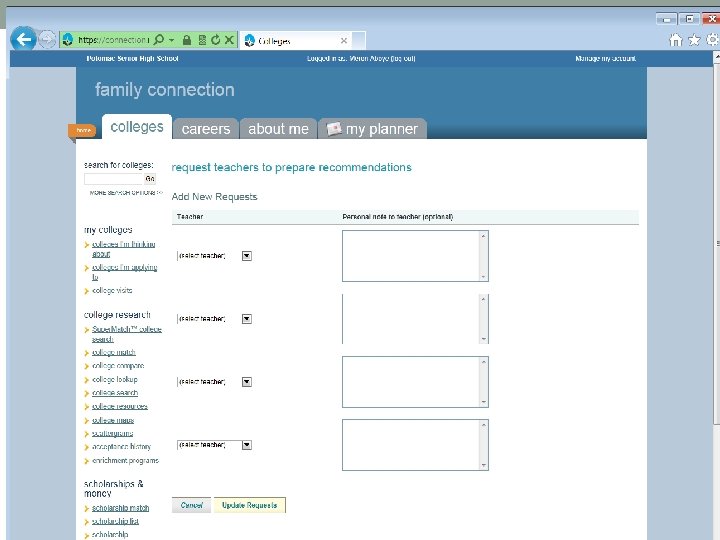Screen dimensions: 720x540
Task: Click the log out link
Action: click(x=405, y=58)
